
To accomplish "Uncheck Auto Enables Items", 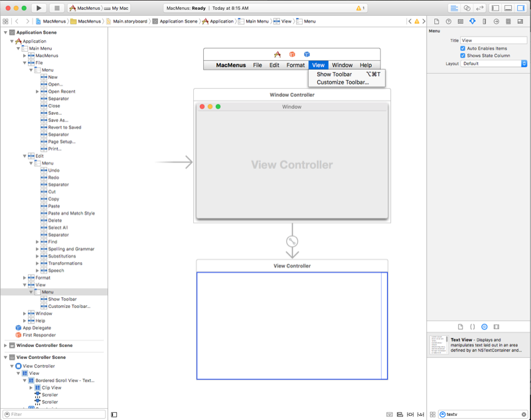I will [463, 48].
